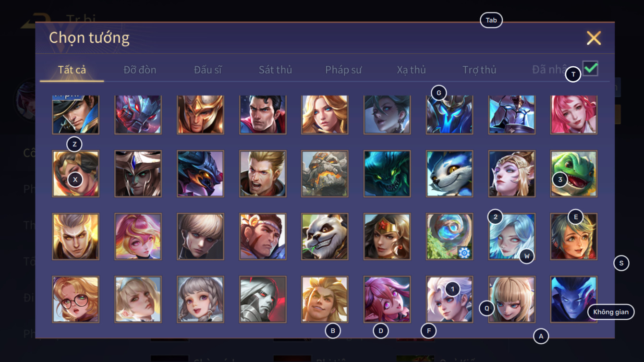Choose the green frog hero portrait

(x=574, y=174)
